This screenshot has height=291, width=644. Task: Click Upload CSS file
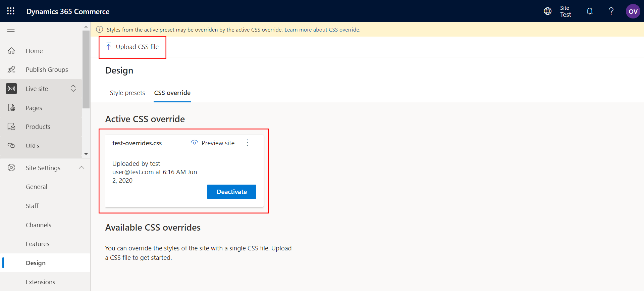132,47
